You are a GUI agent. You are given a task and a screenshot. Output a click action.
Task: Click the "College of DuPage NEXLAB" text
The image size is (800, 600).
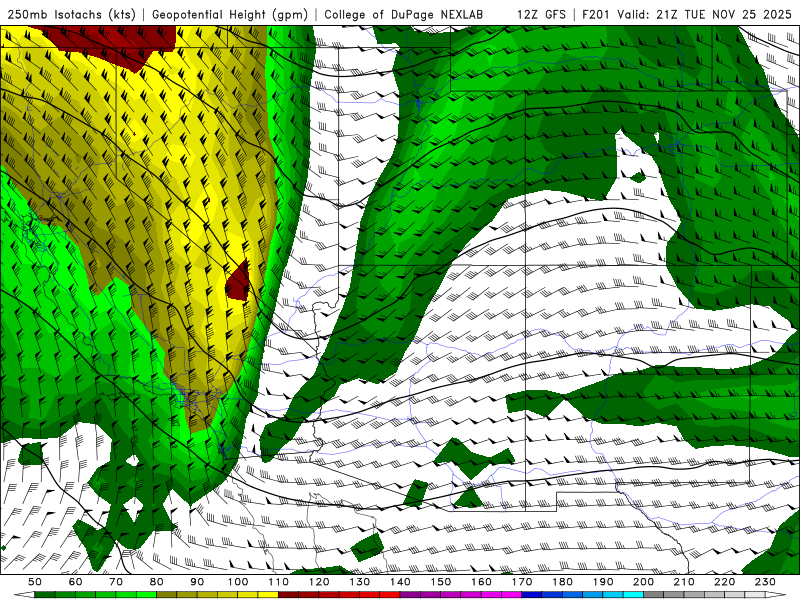click(403, 14)
